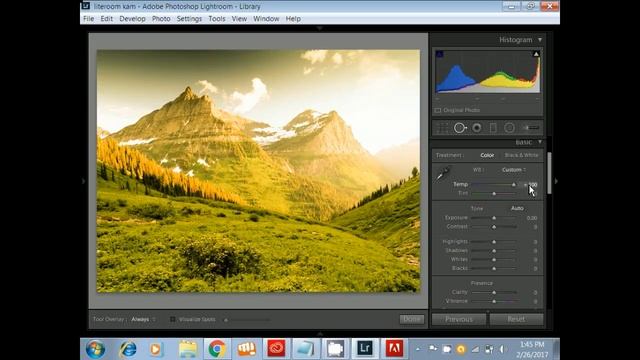Viewport: 640px width, 360px height.
Task: Open the Help menu
Action: coord(293,19)
